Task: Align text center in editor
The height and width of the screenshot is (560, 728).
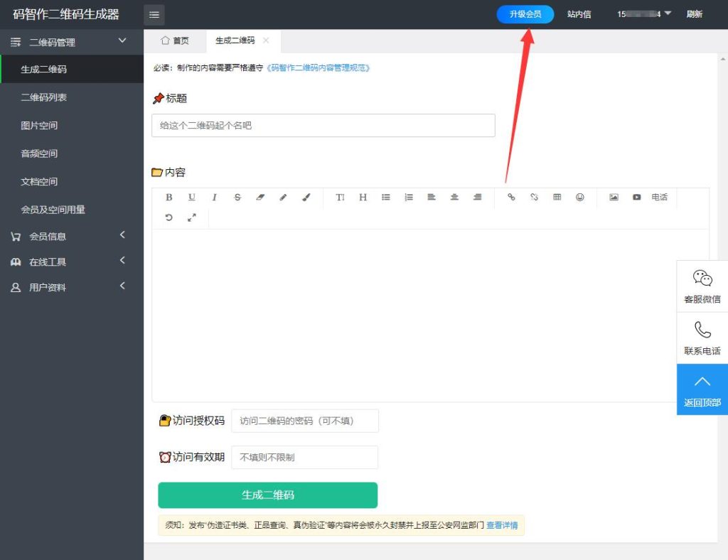Action: (454, 197)
